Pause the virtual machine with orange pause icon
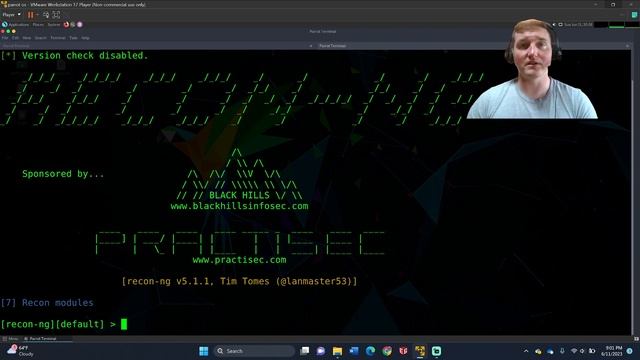Screen dimensions: 640x360 point(31,15)
